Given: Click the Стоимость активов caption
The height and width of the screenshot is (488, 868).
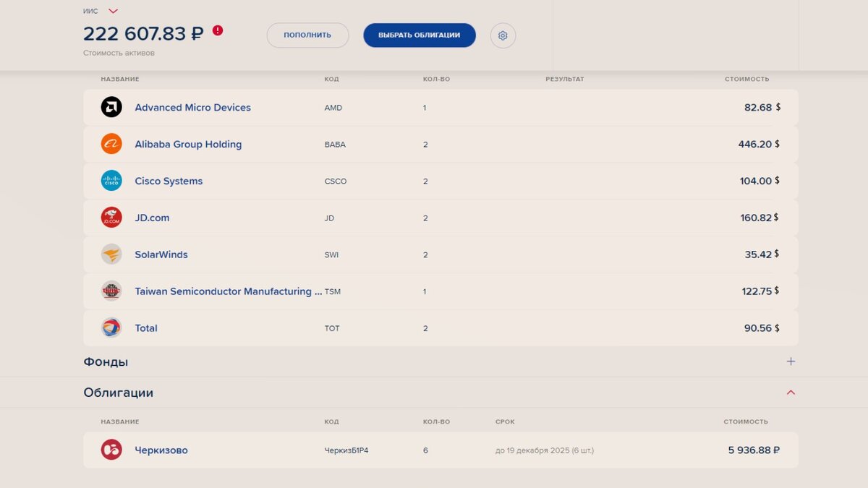Looking at the screenshot, I should tap(119, 53).
